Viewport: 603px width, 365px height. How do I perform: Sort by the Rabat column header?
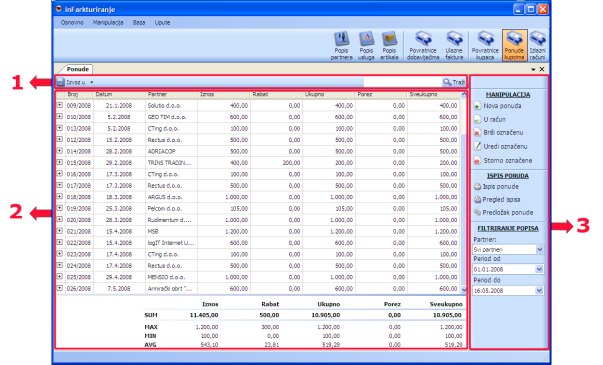tap(277, 94)
